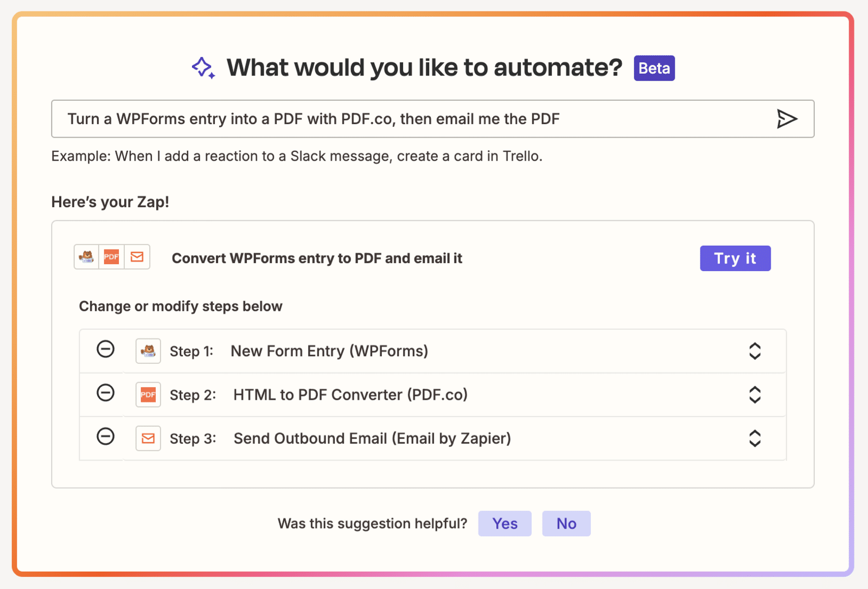The width and height of the screenshot is (868, 589).
Task: Click the send arrow to submit the prompt
Action: coord(788,119)
